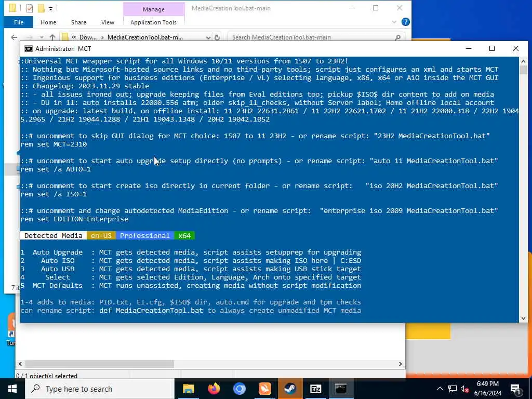
Task: Select the Manage contextual tab
Action: coord(154,9)
